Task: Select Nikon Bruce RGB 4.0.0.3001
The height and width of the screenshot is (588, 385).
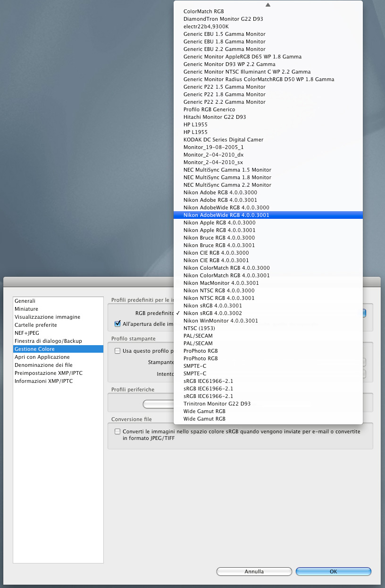Action: coord(268,245)
